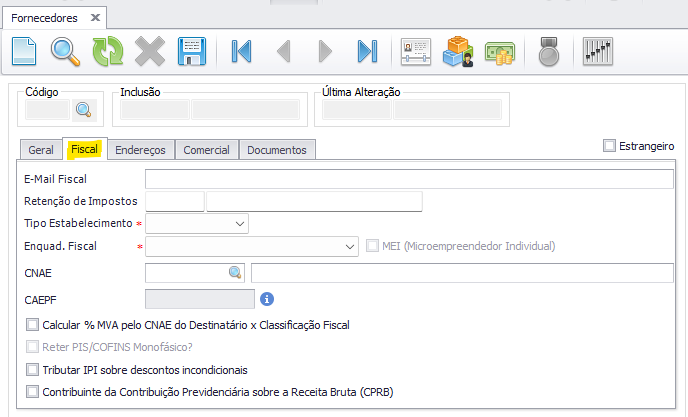Viewport: 688px width, 417px height.
Task: Click the E-Mail Fiscal input field
Action: click(x=408, y=179)
